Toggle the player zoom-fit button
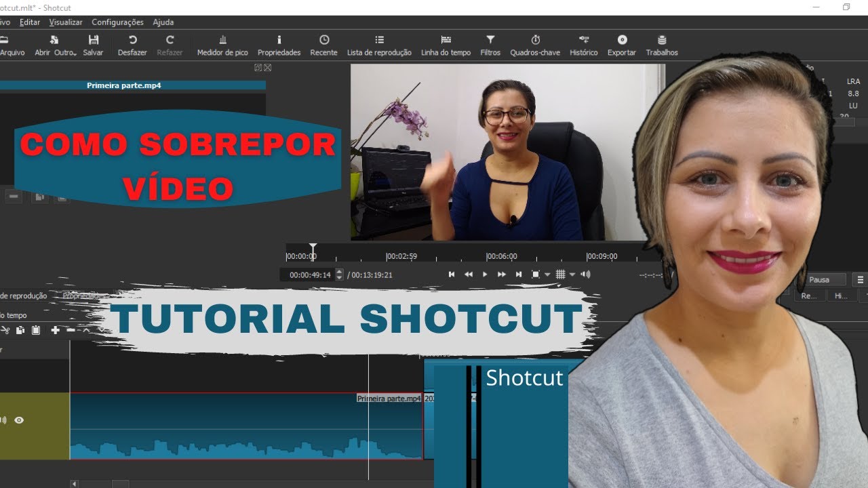Image resolution: width=868 pixels, height=488 pixels. [x=536, y=274]
